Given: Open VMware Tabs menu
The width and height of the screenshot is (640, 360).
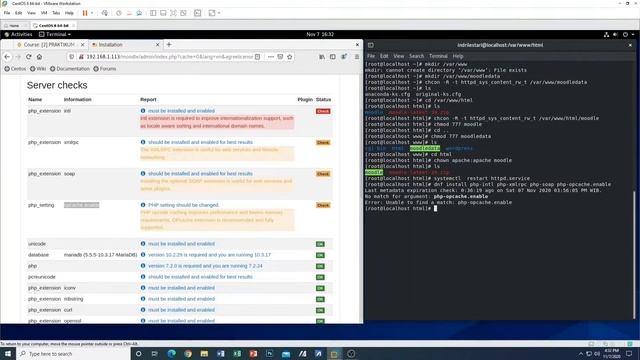Looking at the screenshot, I should tap(56, 13).
